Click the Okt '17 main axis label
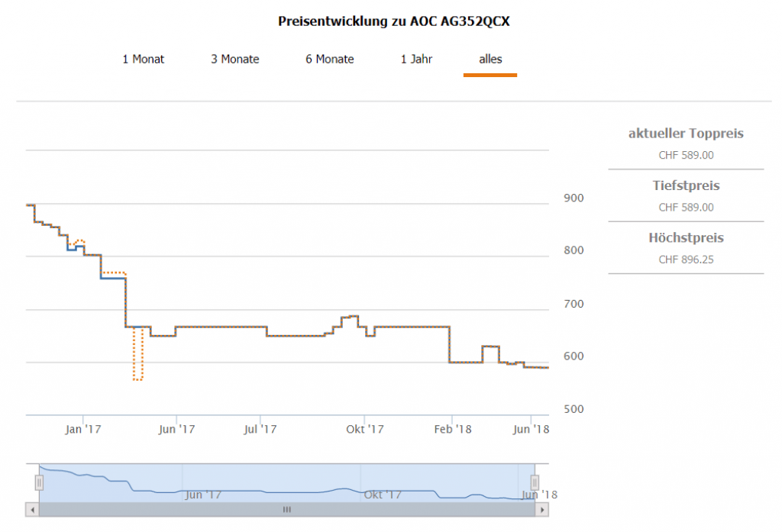 (x=365, y=430)
